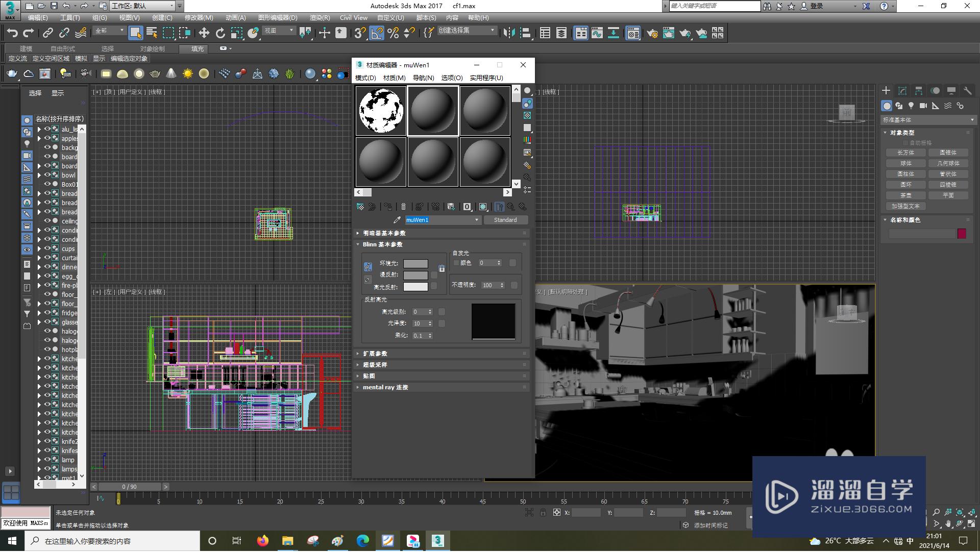
Task: Toggle backlight icon in material editor
Action: click(x=527, y=104)
